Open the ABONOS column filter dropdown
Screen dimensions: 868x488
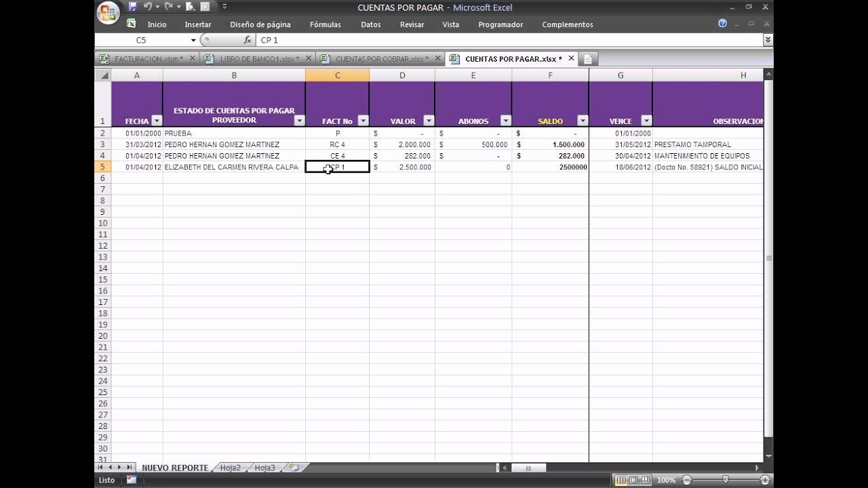point(505,121)
